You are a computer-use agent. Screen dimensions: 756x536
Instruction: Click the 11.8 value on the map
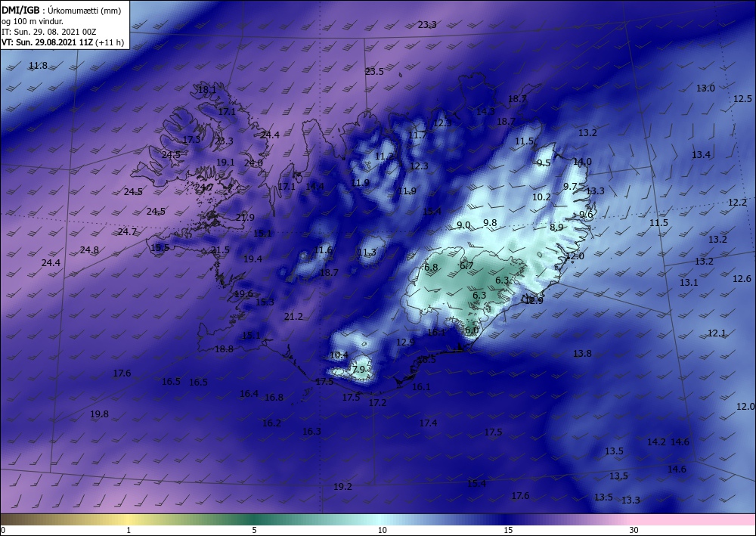[38, 66]
